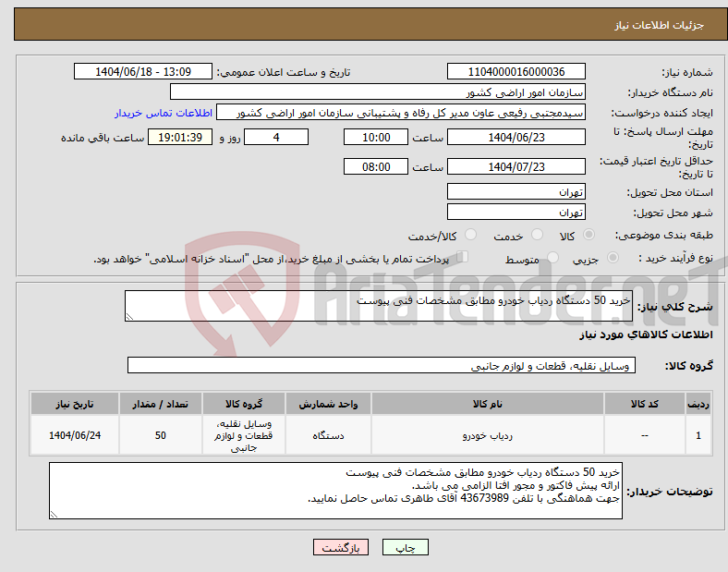Screen dimensions: 728x572
Task: Click the تاریخ نیاز column header
Action: tap(75, 404)
